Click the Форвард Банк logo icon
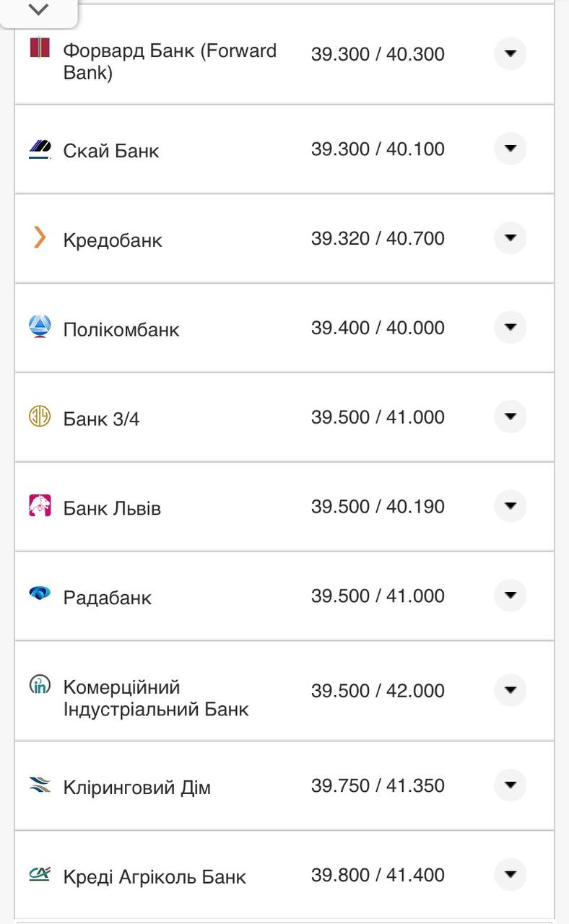 point(40,48)
